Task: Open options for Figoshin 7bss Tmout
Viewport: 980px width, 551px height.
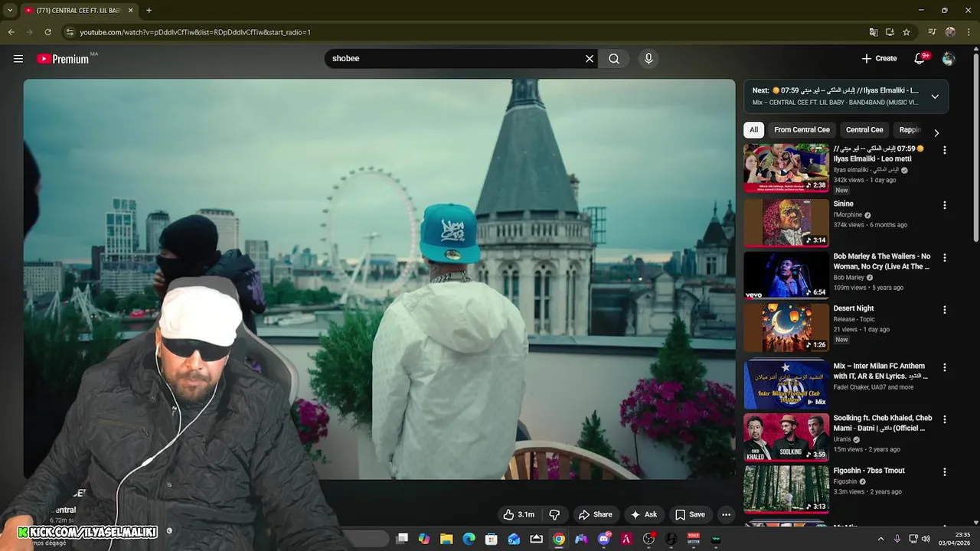Action: (x=944, y=472)
